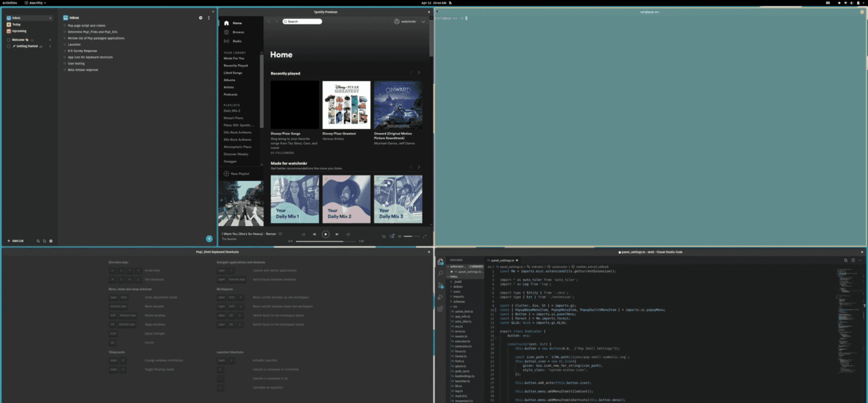Click Add List in the task manager
The width and height of the screenshot is (868, 403).
16,240
